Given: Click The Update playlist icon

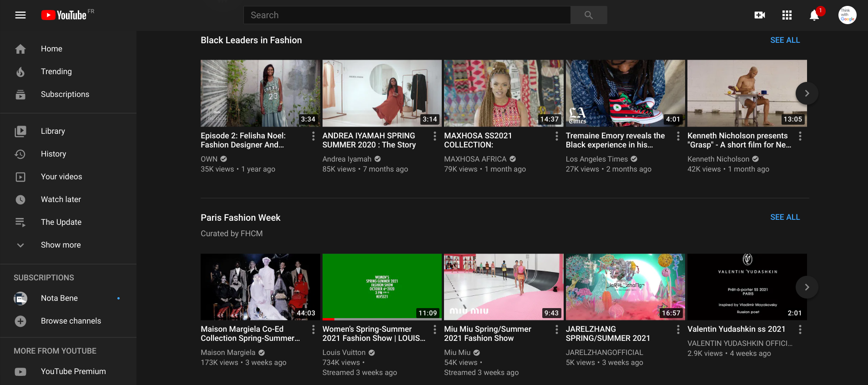Looking at the screenshot, I should pyautogui.click(x=20, y=222).
